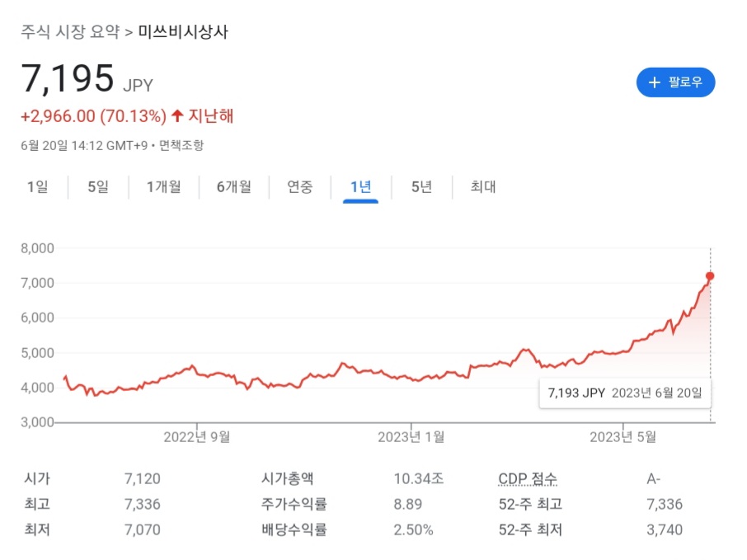Open 주식 시장 요약 breadcrumb link
Screen dimensions: 747x560
70,31
